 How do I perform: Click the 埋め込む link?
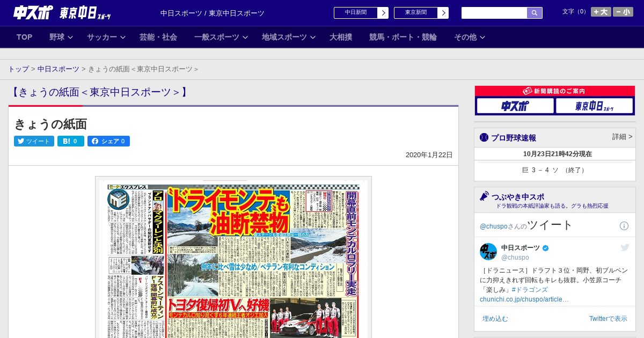click(495, 319)
